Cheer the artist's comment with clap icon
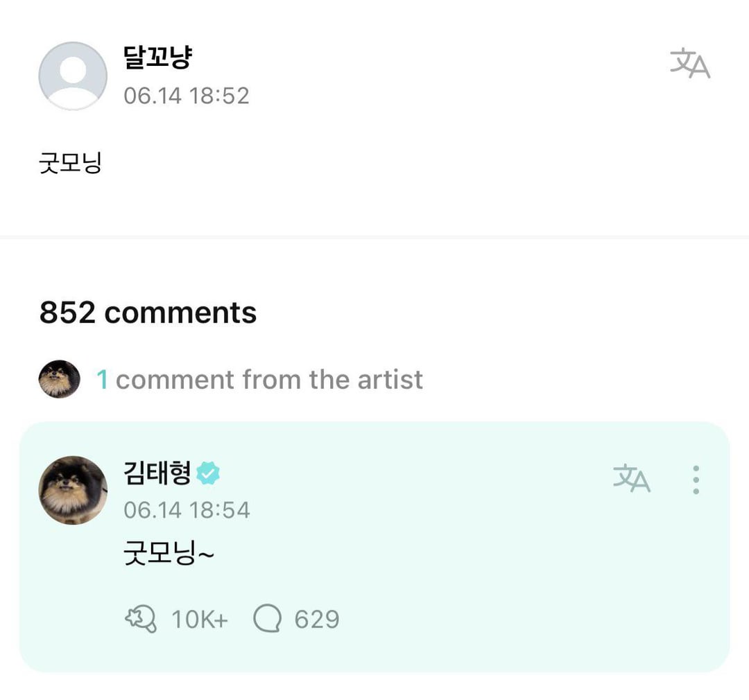 [x=141, y=618]
